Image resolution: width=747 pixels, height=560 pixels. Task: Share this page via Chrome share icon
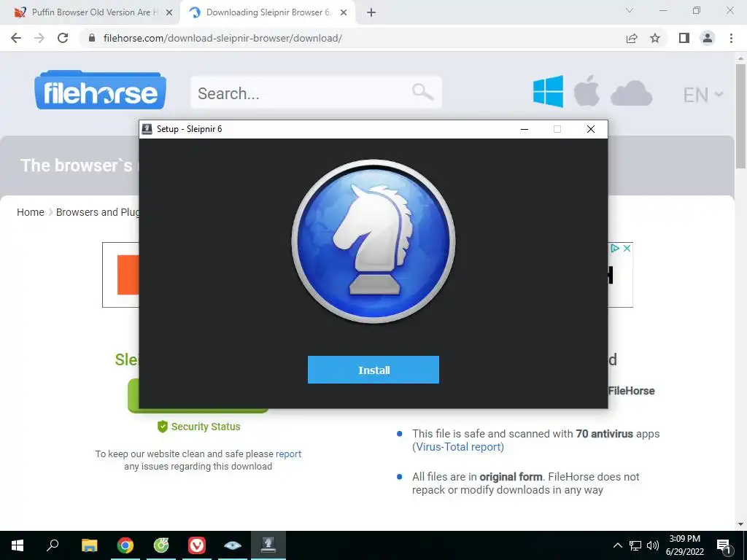pyautogui.click(x=632, y=38)
